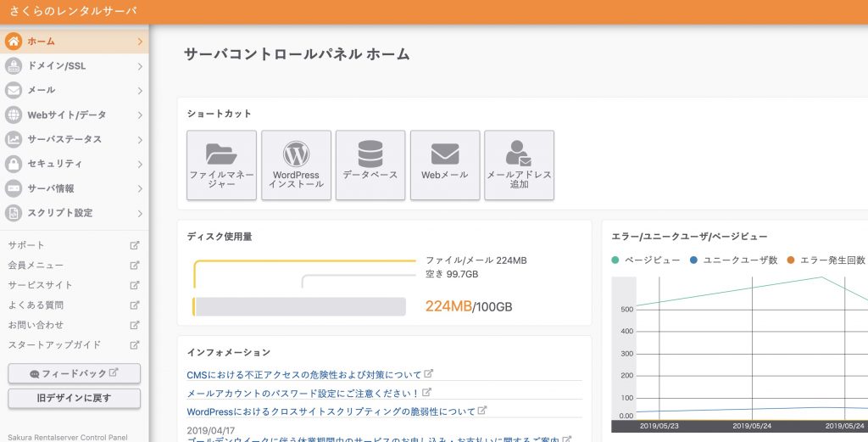The height and width of the screenshot is (442, 868).
Task: Click the 旧デザインに戻す button
Action: coord(75,398)
